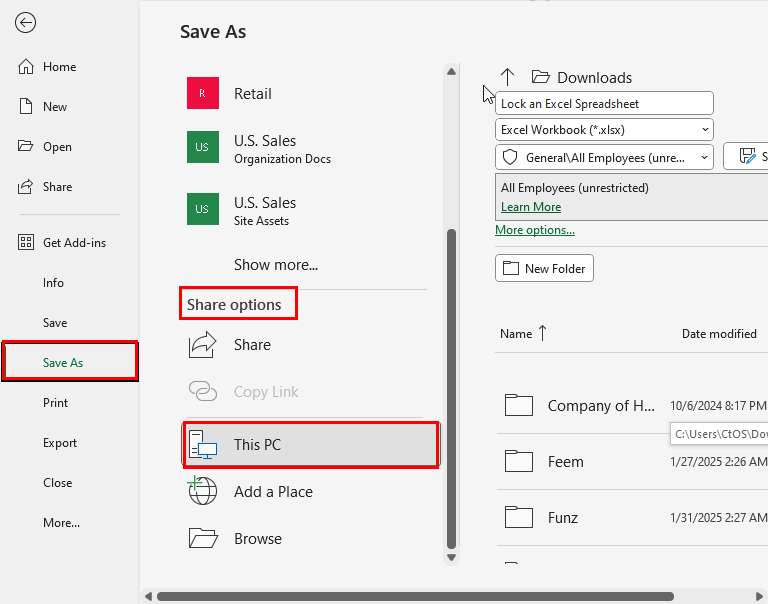768x604 pixels.
Task: Click the red Retail site icon
Action: [203, 93]
